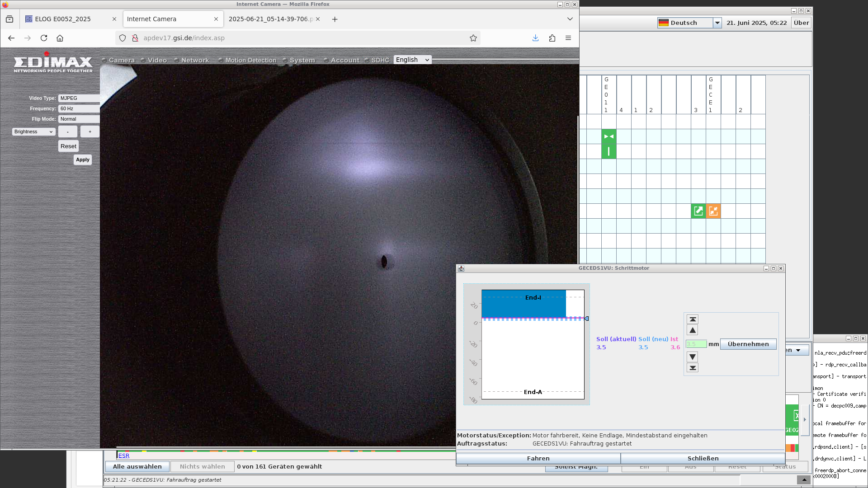Expand the English language selector
This screenshot has width=868, height=488.
click(x=412, y=60)
